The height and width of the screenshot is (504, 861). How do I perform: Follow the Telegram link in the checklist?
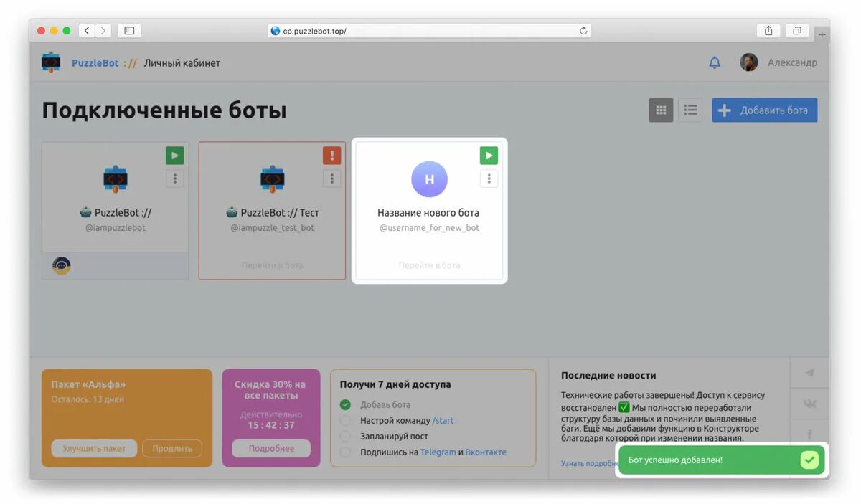coord(438,452)
